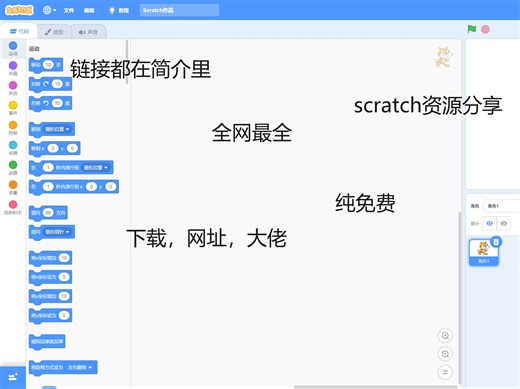Click the 碰到边缘就反弹 block
The width and height of the screenshot is (520, 389).
(47, 342)
